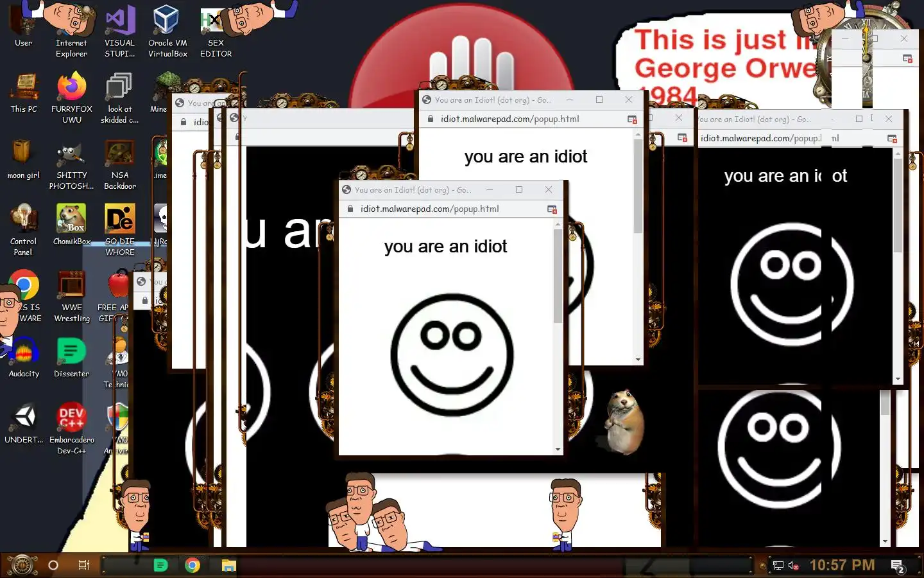Select the moon girl desktop icon
The image size is (924, 578).
click(x=24, y=159)
